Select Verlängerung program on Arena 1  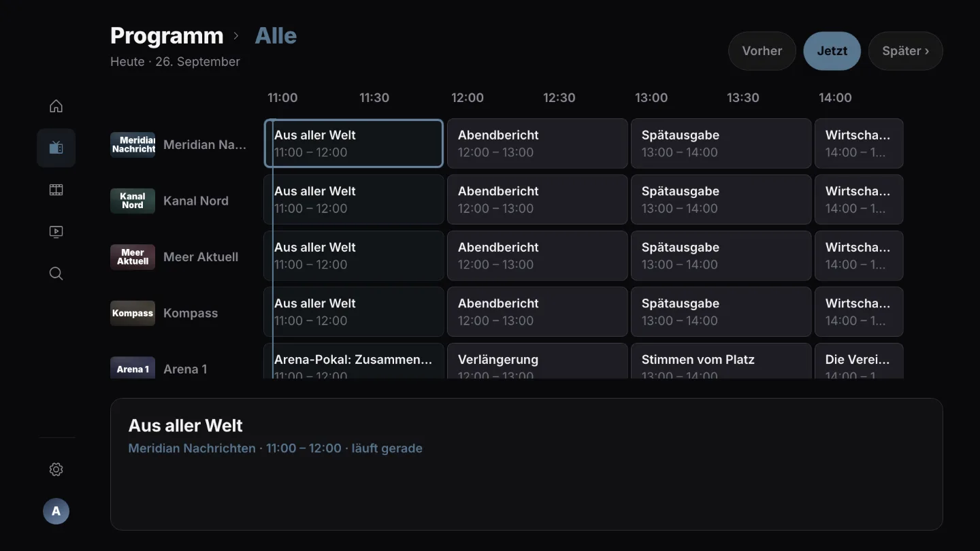537,361
